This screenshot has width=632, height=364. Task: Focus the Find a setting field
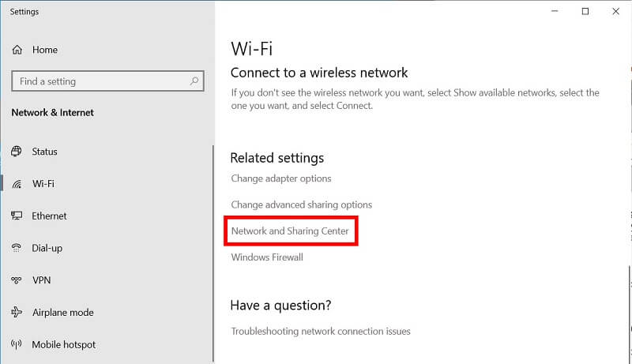point(107,81)
